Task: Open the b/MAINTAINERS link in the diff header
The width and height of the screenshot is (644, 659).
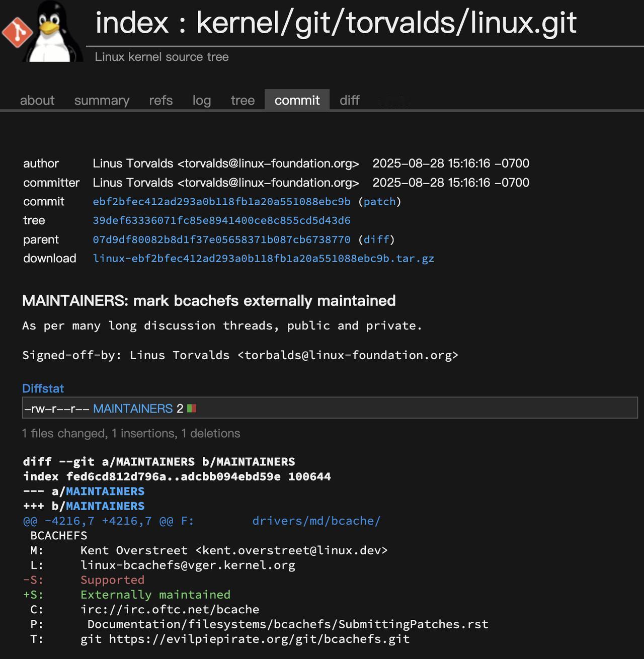Action: pos(105,506)
